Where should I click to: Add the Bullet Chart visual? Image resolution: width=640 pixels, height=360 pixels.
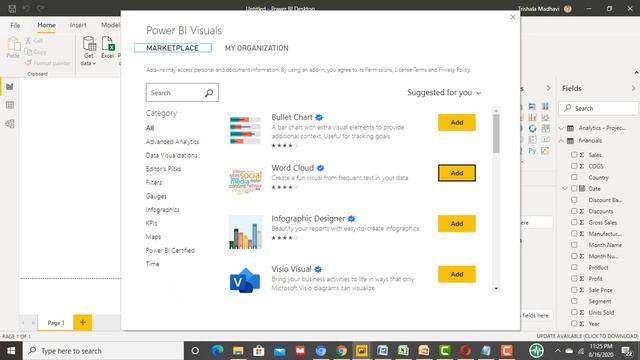point(457,122)
